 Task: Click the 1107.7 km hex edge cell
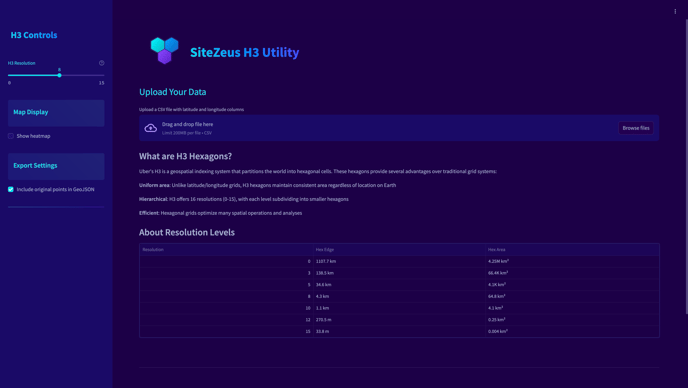(400, 261)
